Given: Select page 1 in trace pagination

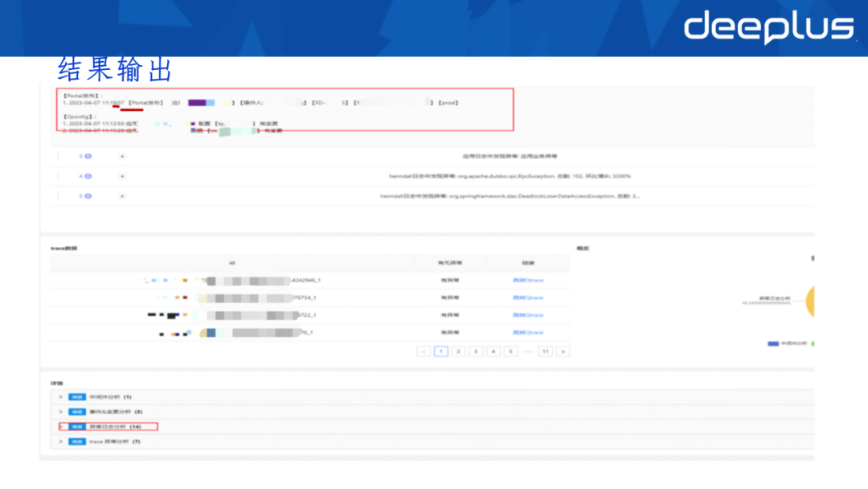Looking at the screenshot, I should pyautogui.click(x=441, y=351).
